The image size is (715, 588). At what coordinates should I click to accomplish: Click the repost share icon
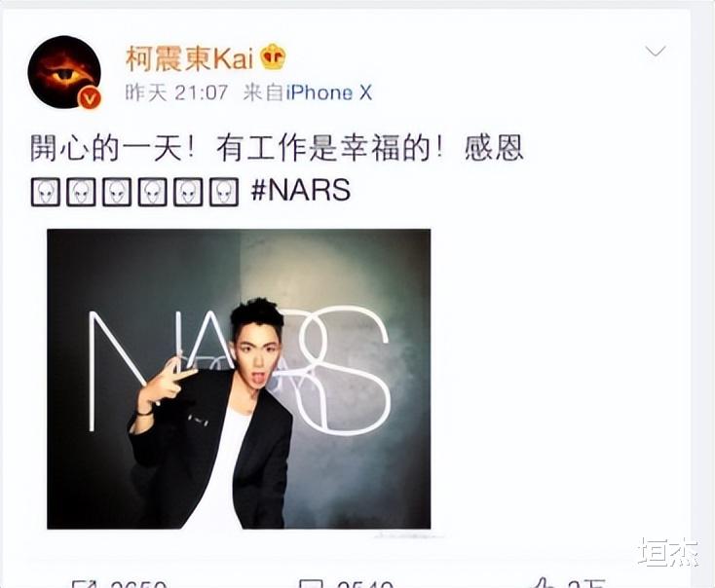click(x=84, y=583)
